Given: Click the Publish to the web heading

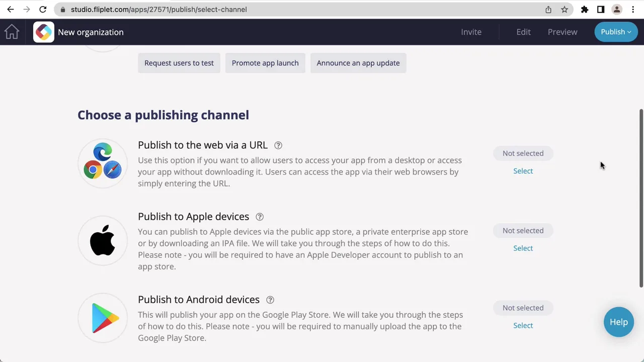Looking at the screenshot, I should 203,145.
